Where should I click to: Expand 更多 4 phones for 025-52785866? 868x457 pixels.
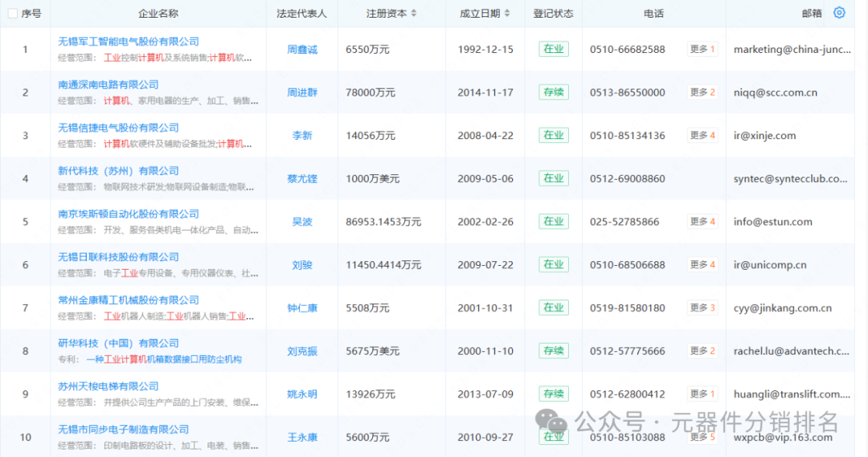pos(702,222)
